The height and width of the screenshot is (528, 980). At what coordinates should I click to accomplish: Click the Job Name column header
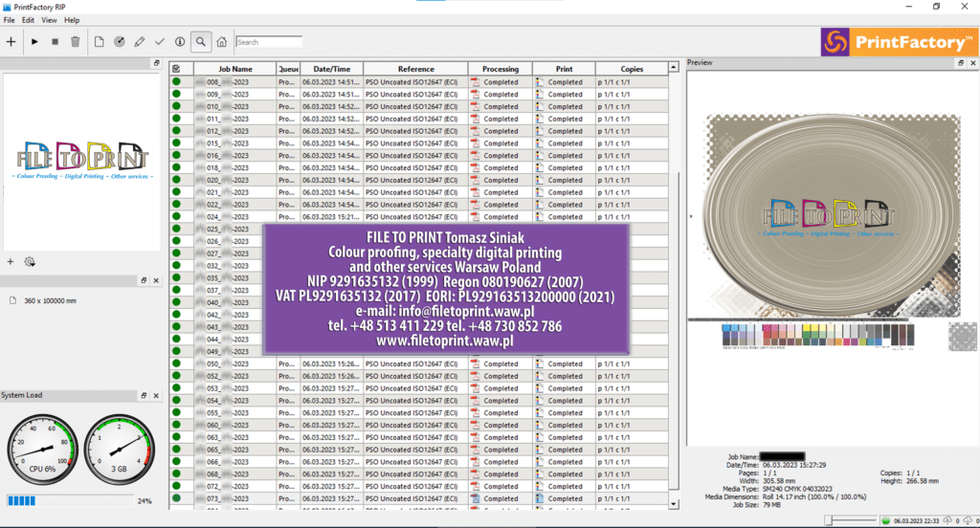coord(234,69)
